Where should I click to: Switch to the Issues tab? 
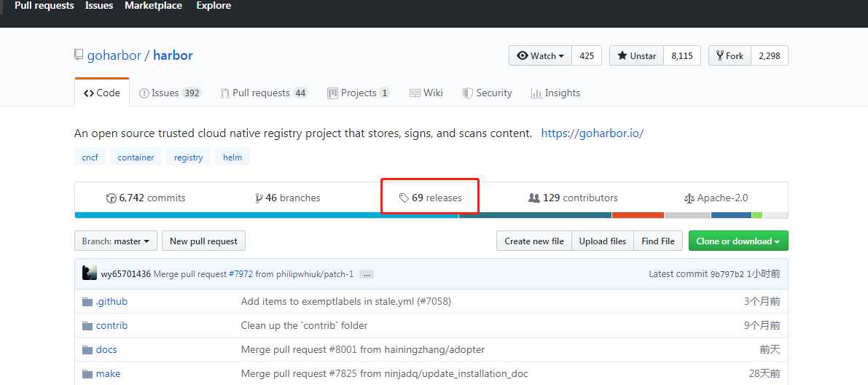click(x=169, y=93)
